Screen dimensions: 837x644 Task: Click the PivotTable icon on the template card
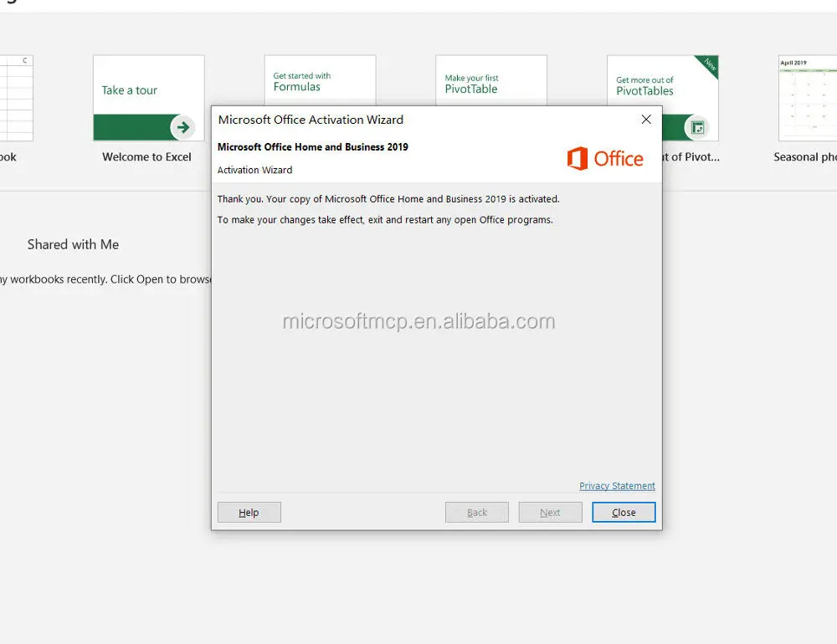697,127
